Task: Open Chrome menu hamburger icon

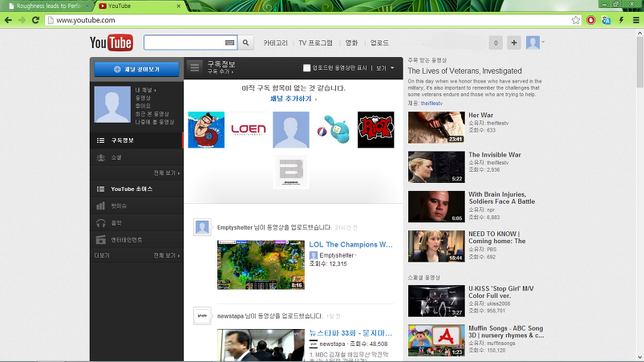Action: click(636, 20)
